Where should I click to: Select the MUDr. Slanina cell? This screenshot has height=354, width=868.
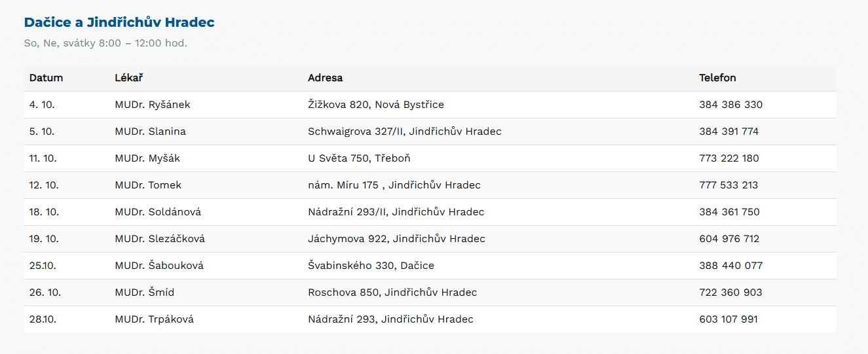150,132
